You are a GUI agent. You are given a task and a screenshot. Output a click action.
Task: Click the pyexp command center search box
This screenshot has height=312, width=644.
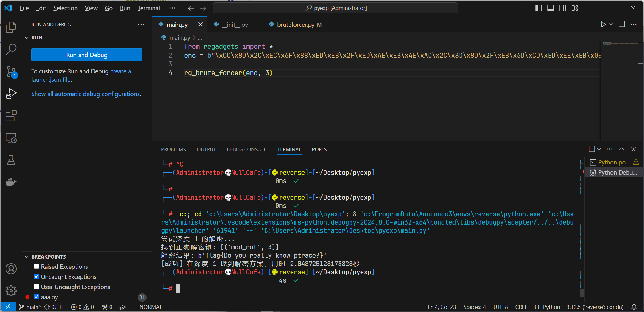[336, 8]
